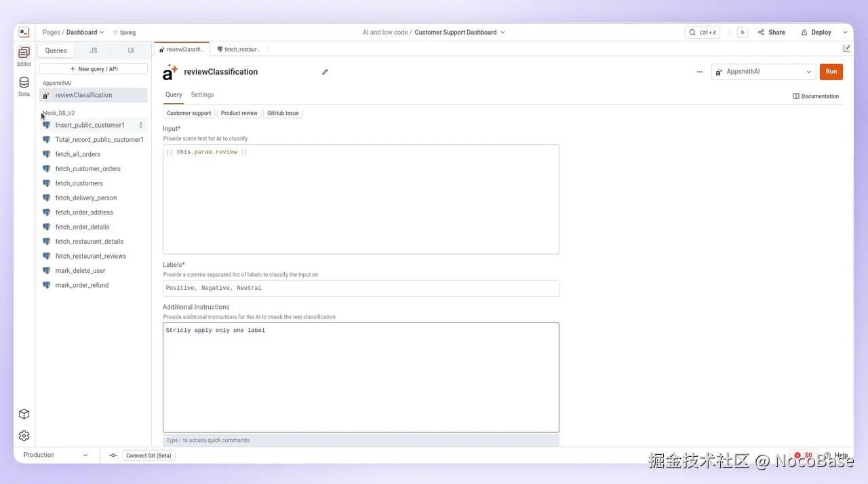Click the Help button
The width and height of the screenshot is (868, 484).
click(x=836, y=455)
